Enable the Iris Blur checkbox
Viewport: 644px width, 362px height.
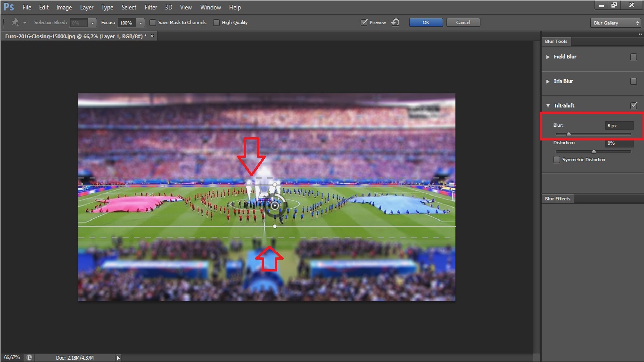click(634, 81)
